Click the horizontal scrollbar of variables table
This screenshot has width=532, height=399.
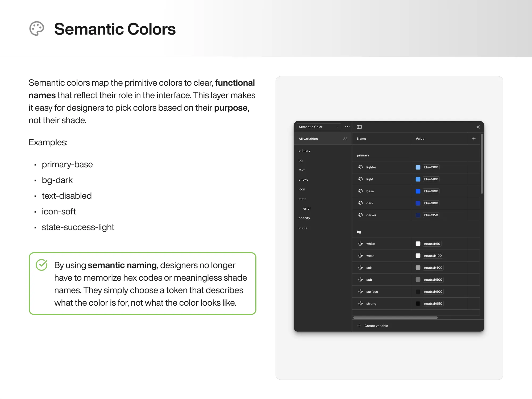(x=395, y=318)
